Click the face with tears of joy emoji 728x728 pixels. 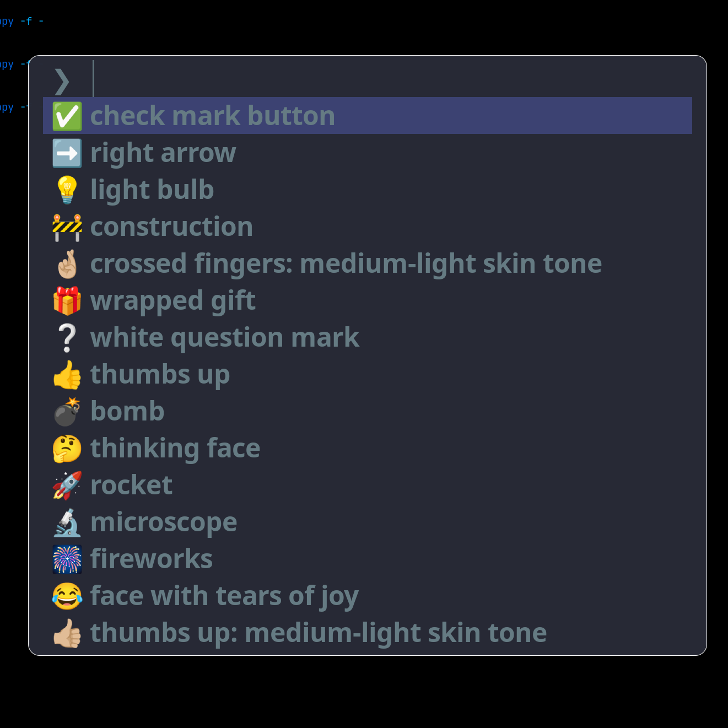[x=67, y=595]
